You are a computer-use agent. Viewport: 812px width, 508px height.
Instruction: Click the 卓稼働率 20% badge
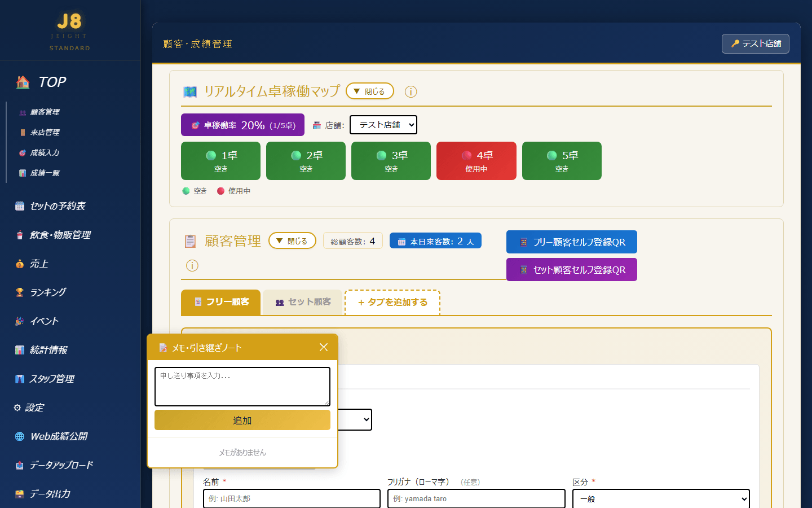pyautogui.click(x=242, y=125)
